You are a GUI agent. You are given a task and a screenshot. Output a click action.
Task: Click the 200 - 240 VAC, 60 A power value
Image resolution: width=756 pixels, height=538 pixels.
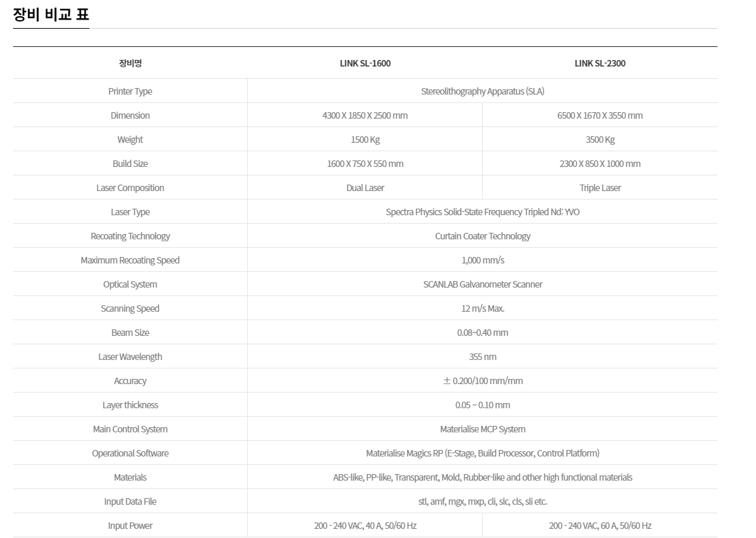599,526
